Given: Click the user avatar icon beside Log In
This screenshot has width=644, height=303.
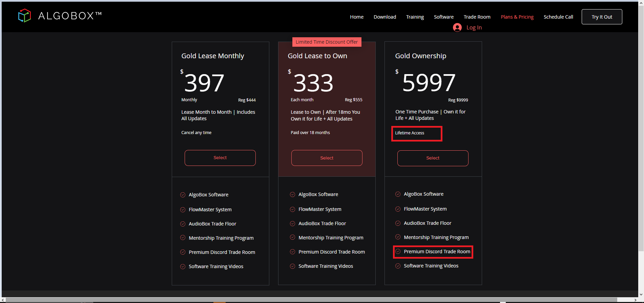Looking at the screenshot, I should 457,27.
